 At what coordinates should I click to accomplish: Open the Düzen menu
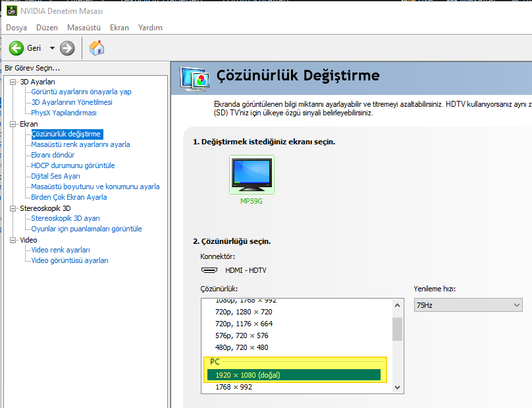(47, 28)
